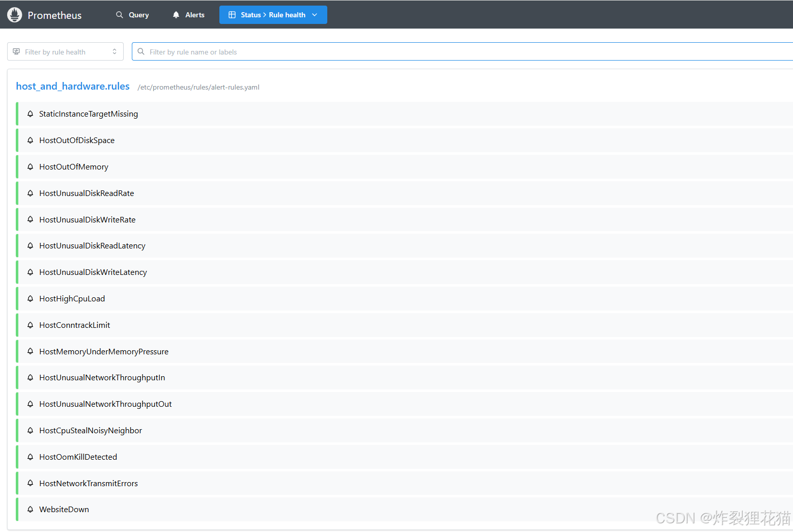Click bell icon beside HostOutOfMemory
Viewport: 793px width, 532px height.
pyautogui.click(x=31, y=166)
